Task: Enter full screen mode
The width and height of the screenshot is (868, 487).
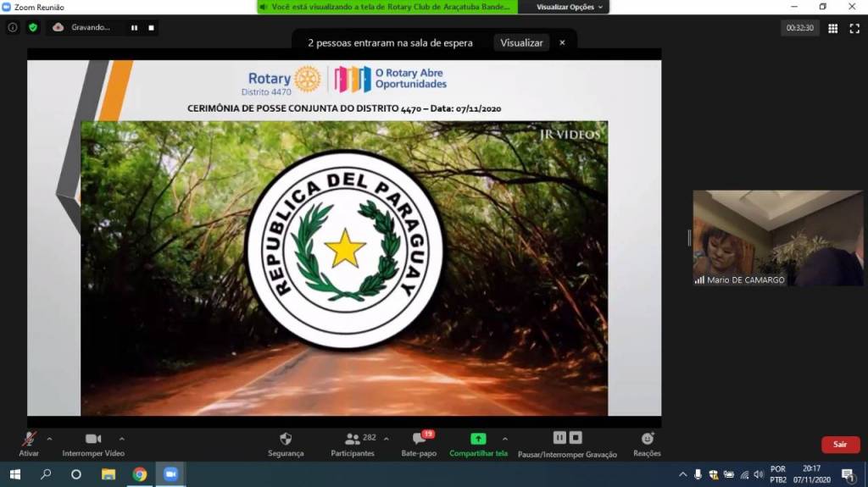Action: pyautogui.click(x=854, y=28)
